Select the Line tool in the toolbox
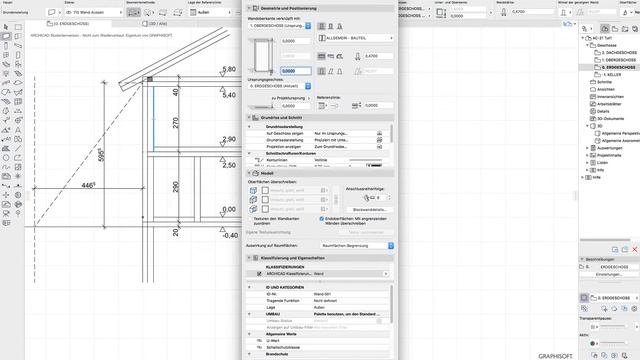The height and width of the screenshot is (360, 640). pyautogui.click(x=18, y=148)
